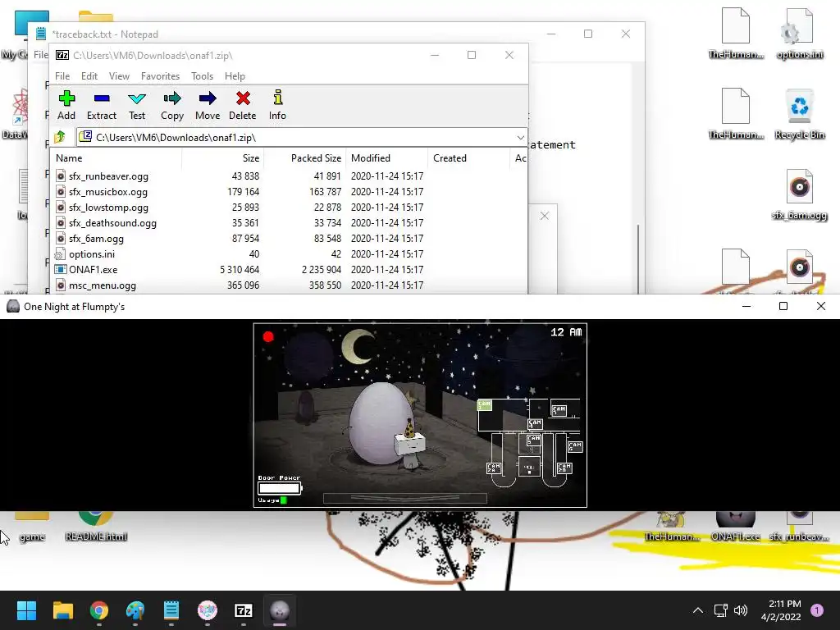Screen dimensions: 840x630
Task: Open the 7-Zip View menu
Action: click(x=119, y=76)
